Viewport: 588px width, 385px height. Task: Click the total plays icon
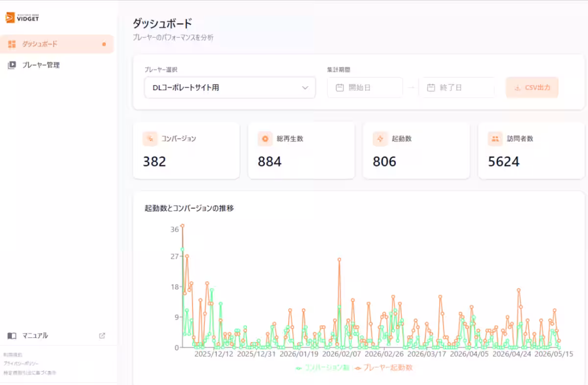[x=265, y=139]
